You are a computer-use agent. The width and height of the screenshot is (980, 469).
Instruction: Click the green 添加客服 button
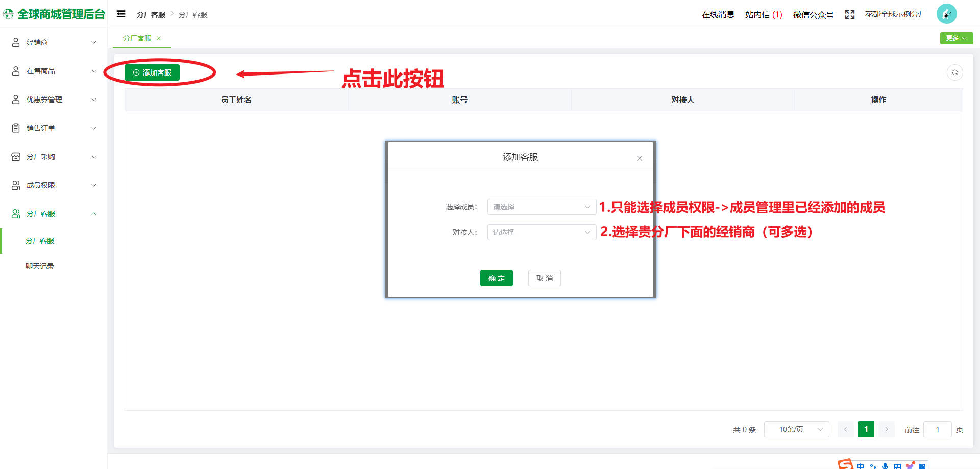pos(152,72)
